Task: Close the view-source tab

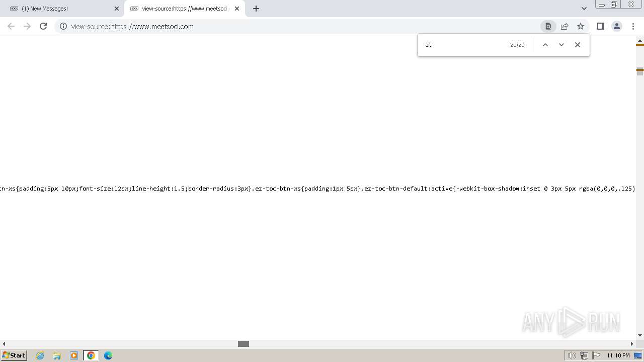Action: tap(237, 9)
